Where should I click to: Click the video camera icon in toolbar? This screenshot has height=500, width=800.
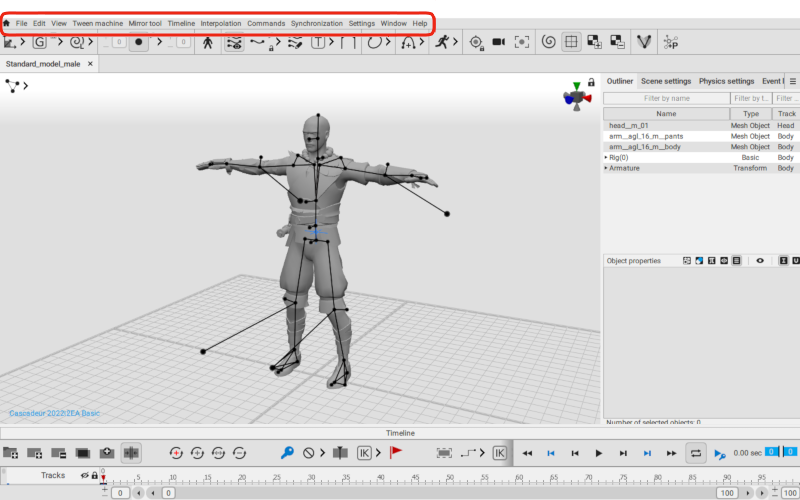[x=498, y=42]
